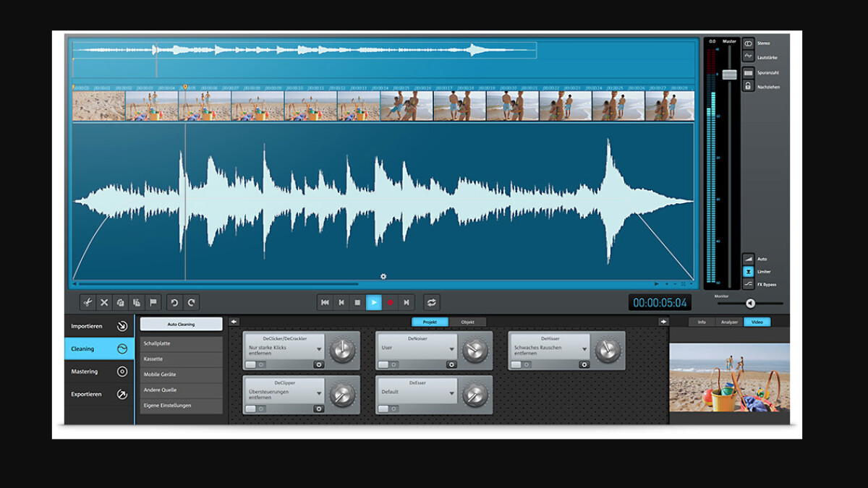Click the flag marker icon in toolbar
Image resolution: width=868 pixels, height=488 pixels.
coord(153,303)
